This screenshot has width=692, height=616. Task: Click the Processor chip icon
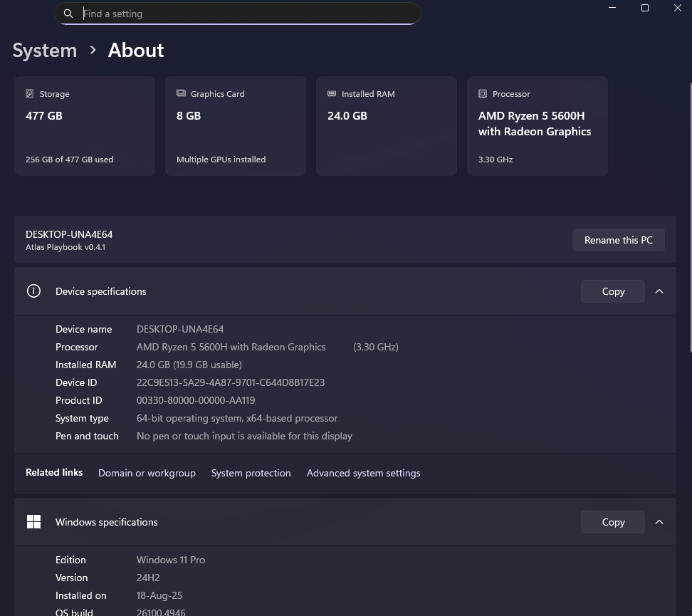(483, 93)
